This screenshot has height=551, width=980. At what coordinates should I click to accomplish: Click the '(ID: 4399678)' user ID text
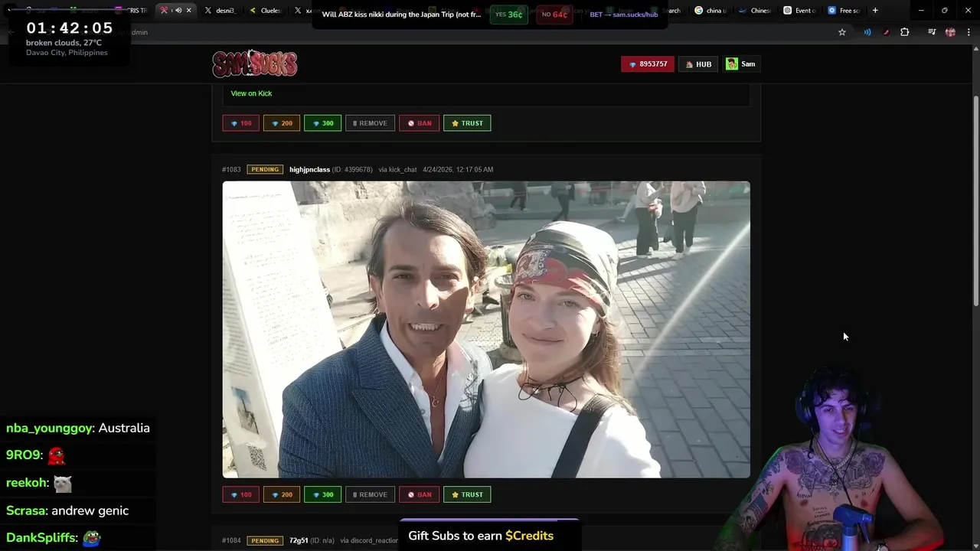coord(352,169)
